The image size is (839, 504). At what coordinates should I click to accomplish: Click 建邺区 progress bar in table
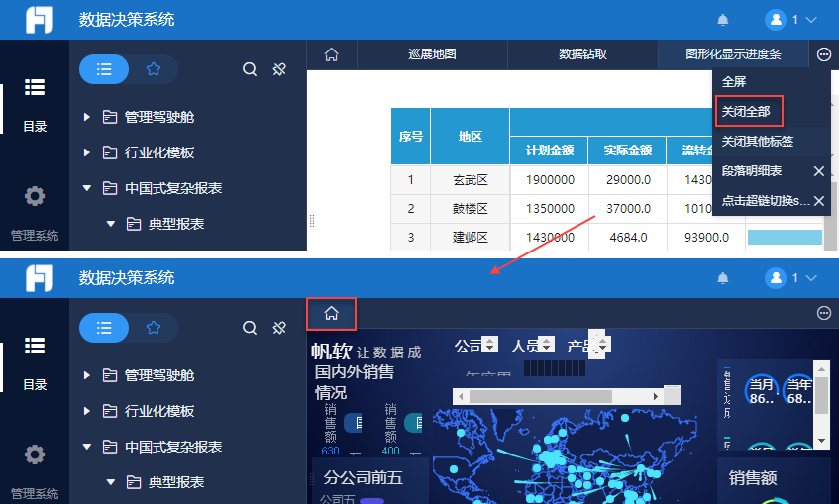pos(785,237)
